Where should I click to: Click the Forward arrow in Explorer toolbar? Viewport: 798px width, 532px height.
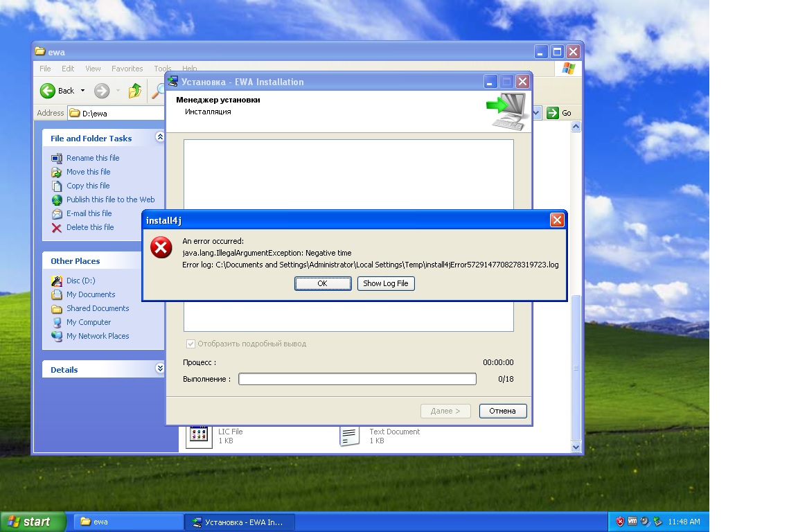click(x=102, y=91)
